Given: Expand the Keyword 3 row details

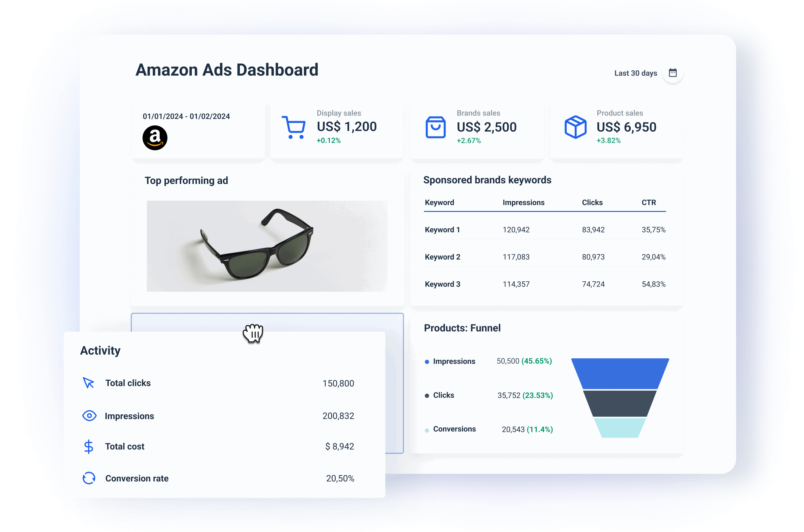Looking at the screenshot, I should (x=442, y=284).
